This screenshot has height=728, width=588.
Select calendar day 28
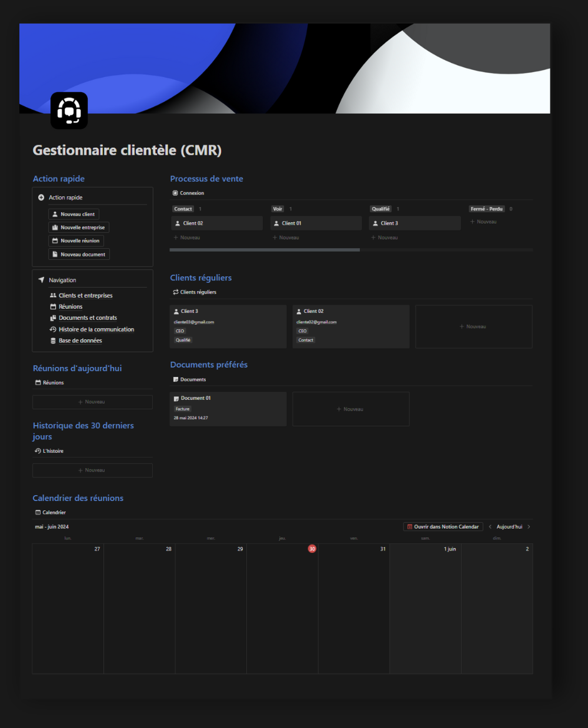[x=139, y=609]
